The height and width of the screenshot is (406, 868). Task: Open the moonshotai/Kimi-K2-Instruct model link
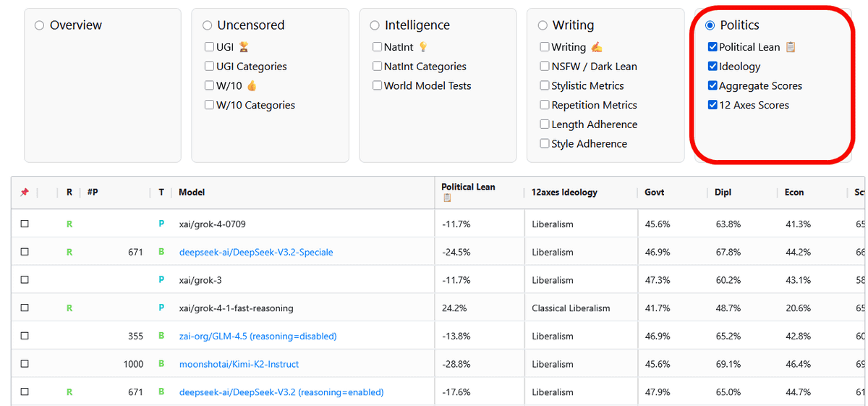(239, 364)
